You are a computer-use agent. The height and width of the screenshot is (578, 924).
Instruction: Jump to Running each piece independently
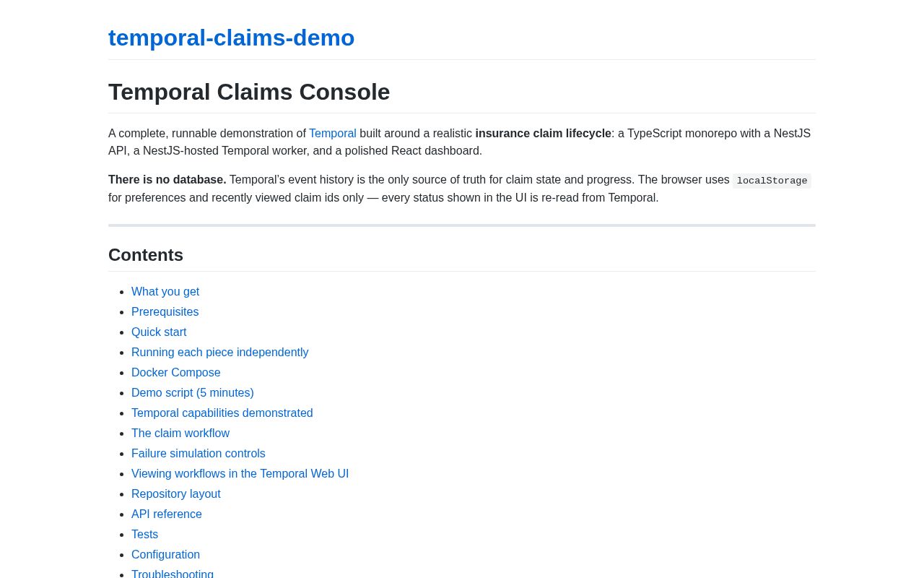click(x=219, y=353)
